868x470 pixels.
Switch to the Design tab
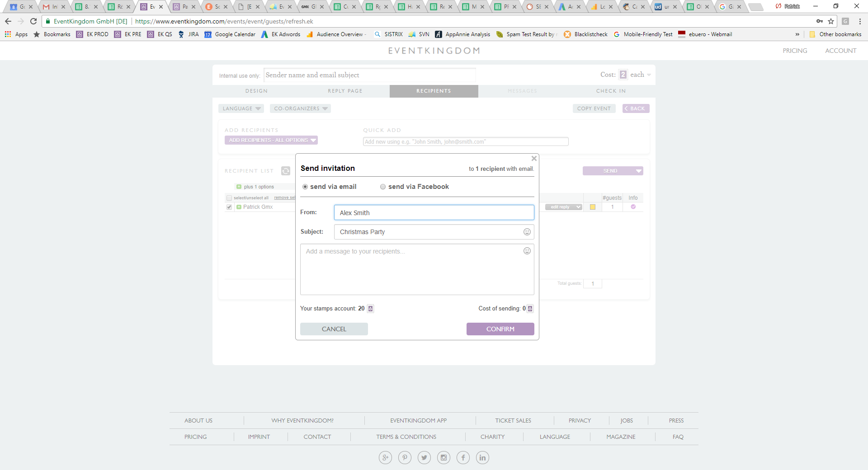pos(256,91)
